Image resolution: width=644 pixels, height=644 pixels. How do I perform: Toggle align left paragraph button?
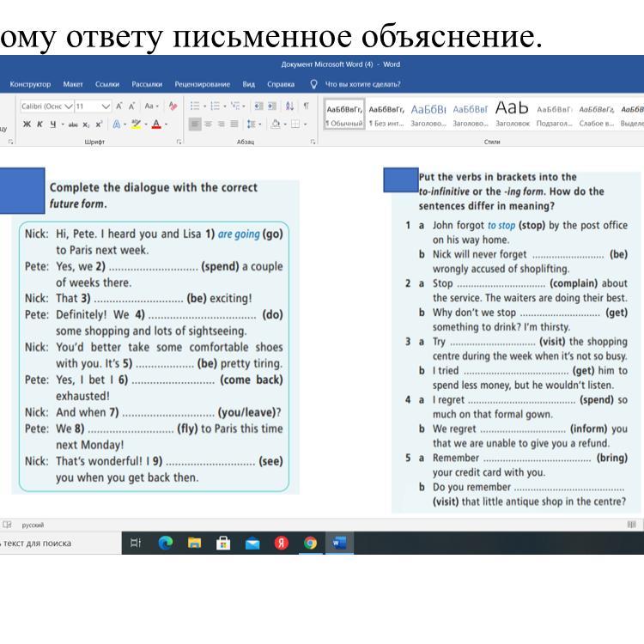195,124
